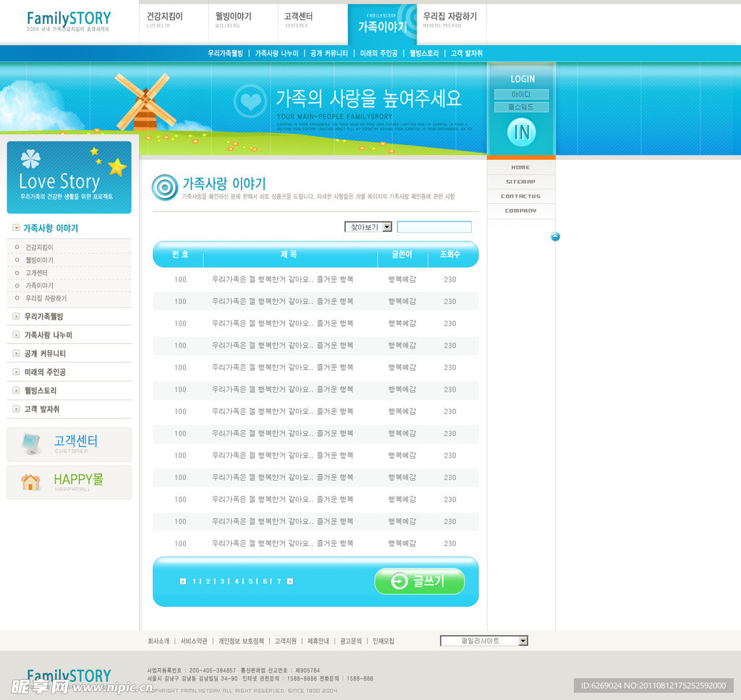This screenshot has width=741, height=700.
Task: Click the computer icon beside 고객센터
Action: (x=30, y=444)
